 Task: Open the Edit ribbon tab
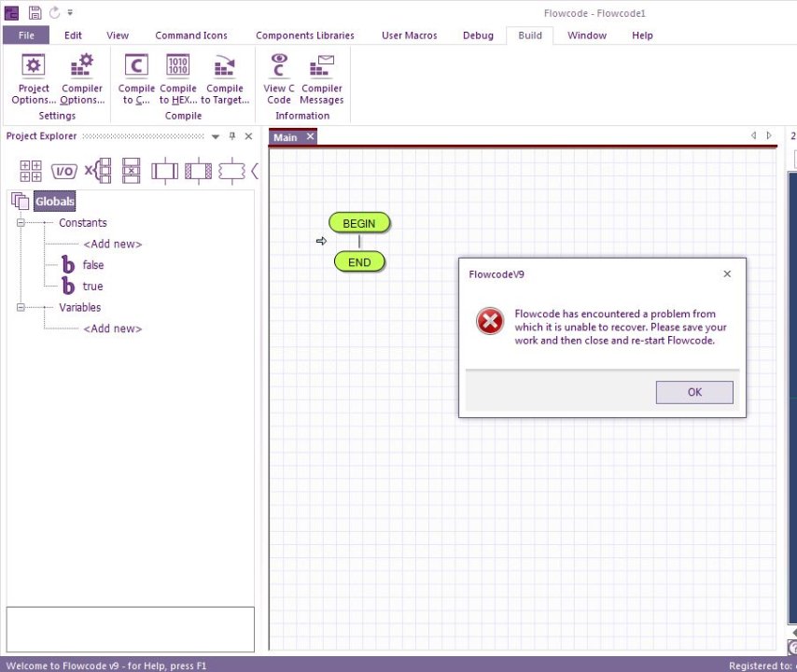(x=73, y=35)
